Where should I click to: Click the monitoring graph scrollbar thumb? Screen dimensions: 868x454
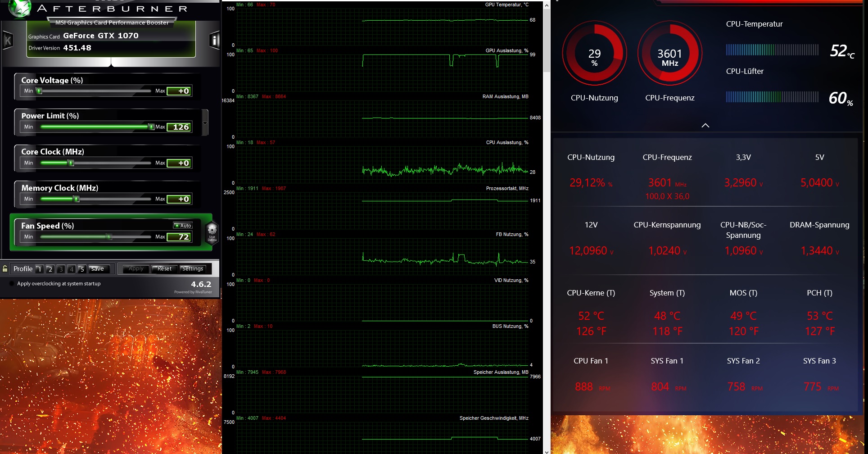coord(547,41)
